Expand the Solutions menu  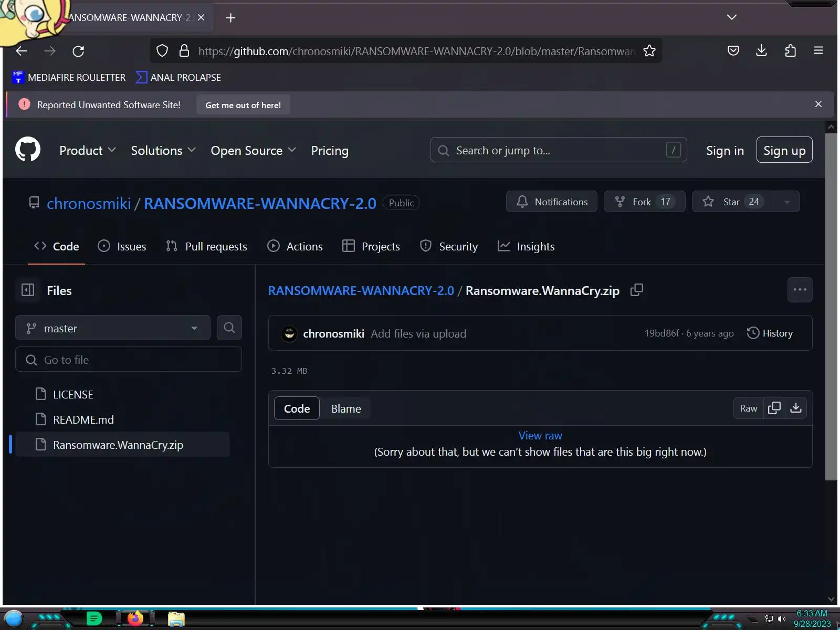pyautogui.click(x=163, y=151)
